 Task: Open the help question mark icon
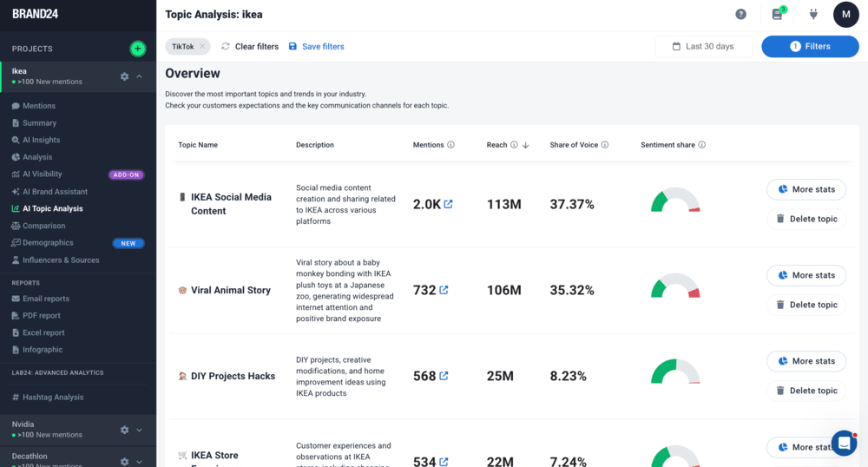[740, 14]
